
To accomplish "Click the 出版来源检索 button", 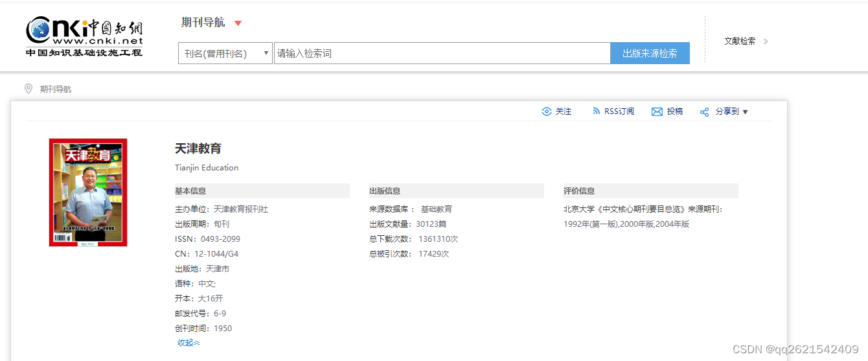I will (650, 53).
